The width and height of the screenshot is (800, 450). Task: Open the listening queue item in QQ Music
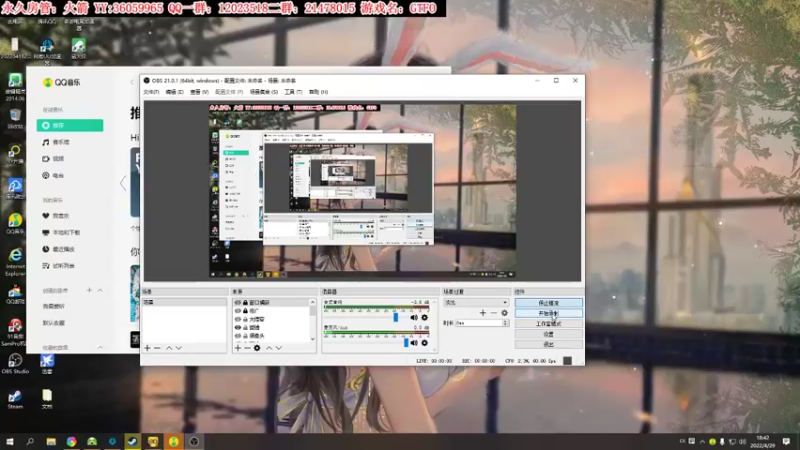[x=59, y=266]
